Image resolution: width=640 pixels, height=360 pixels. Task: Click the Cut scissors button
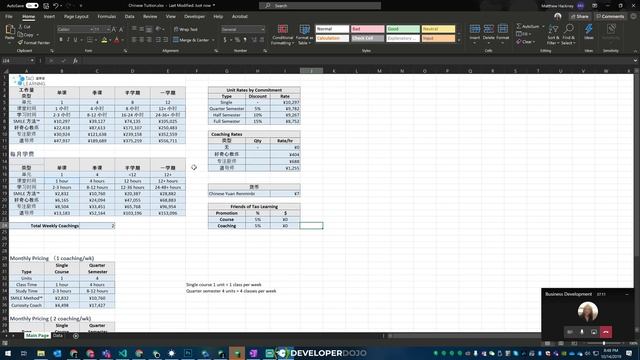pos(24,27)
